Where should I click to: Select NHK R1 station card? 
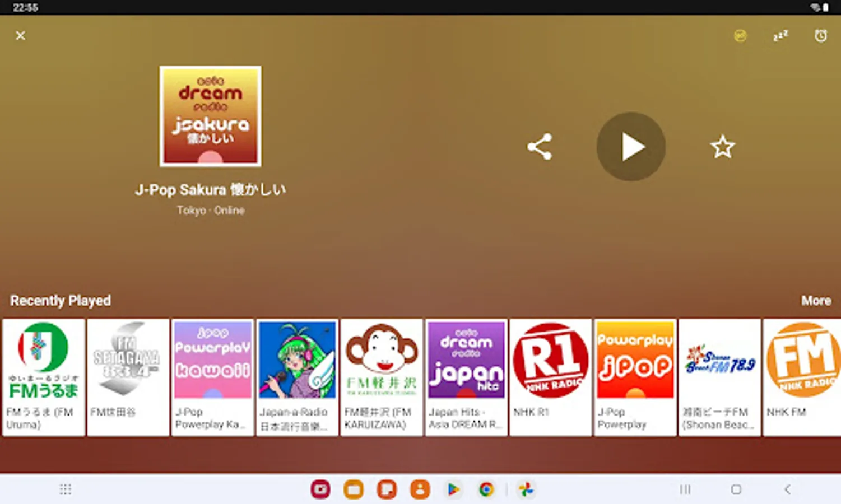click(551, 377)
